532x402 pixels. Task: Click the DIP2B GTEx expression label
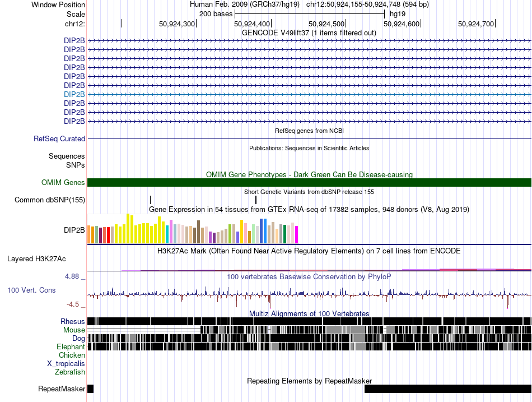tap(74, 230)
